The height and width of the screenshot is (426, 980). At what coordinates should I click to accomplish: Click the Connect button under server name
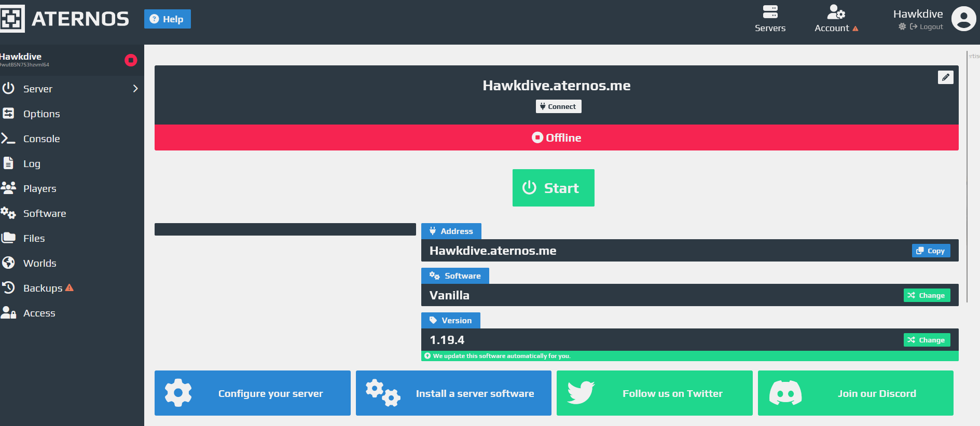pyautogui.click(x=558, y=106)
